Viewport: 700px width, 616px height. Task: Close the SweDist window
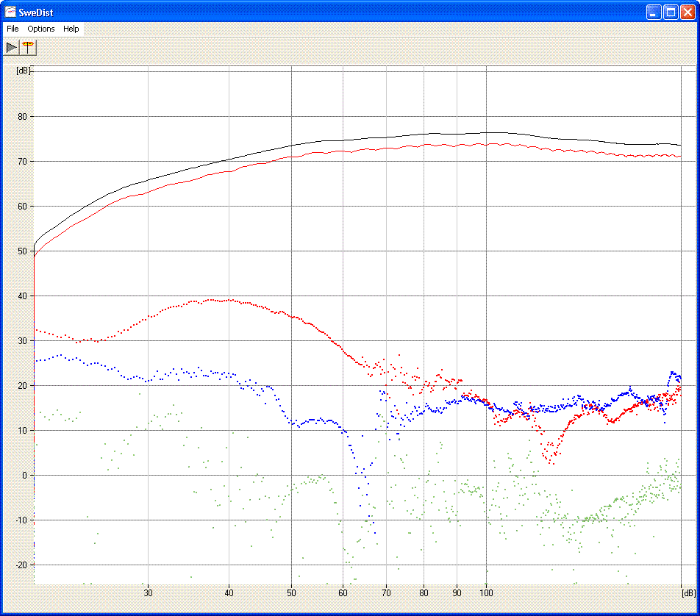pos(687,12)
